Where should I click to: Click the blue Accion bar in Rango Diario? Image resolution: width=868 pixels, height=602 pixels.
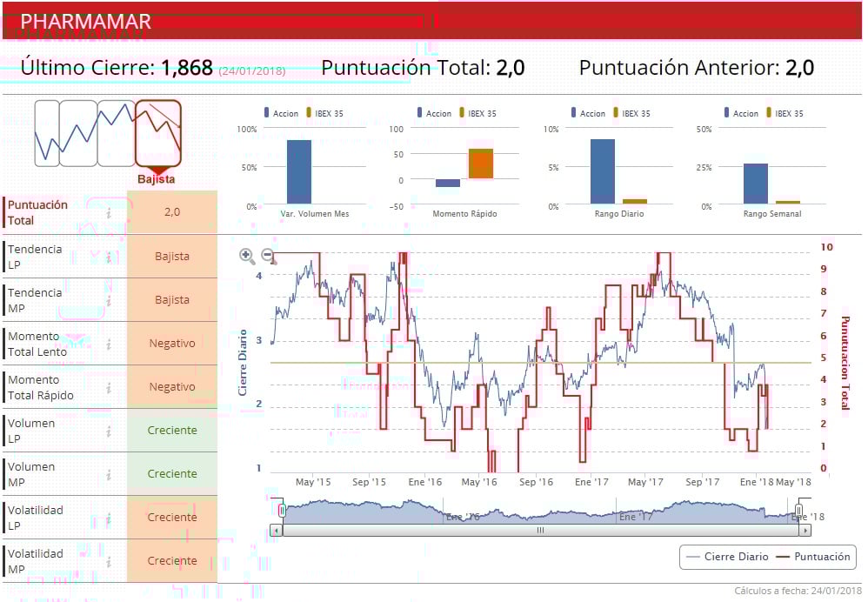[602, 171]
